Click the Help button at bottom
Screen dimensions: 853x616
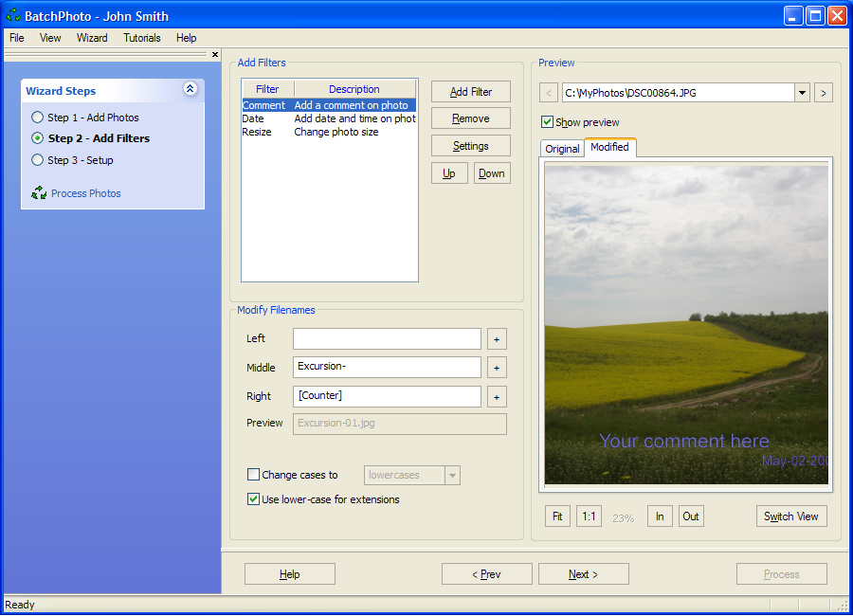289,574
